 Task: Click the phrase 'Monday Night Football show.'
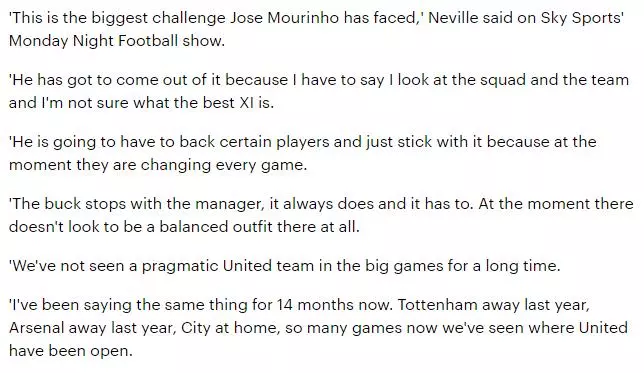click(x=117, y=41)
